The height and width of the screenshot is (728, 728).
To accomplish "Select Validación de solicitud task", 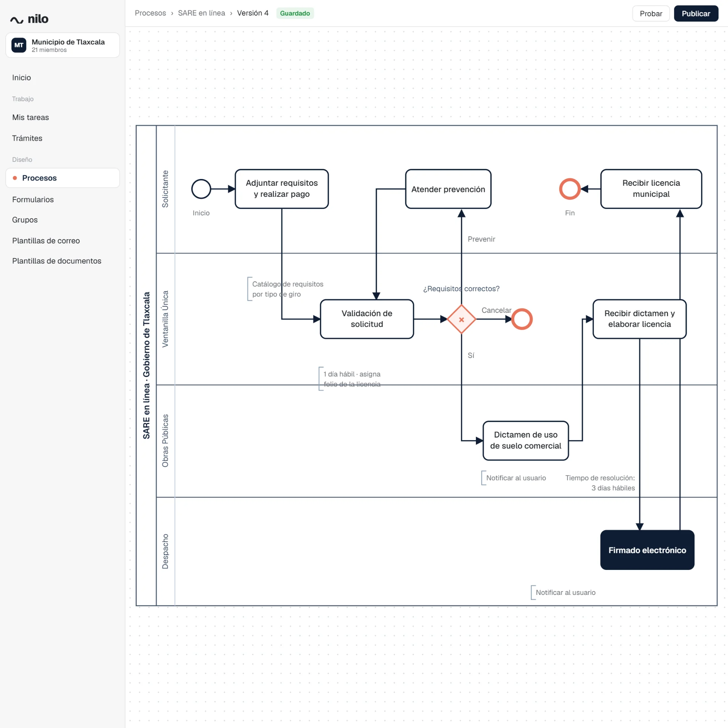I will 367,319.
